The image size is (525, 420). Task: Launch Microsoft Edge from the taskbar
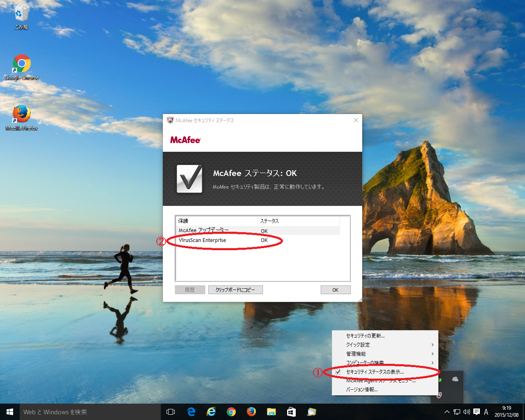pos(191,412)
